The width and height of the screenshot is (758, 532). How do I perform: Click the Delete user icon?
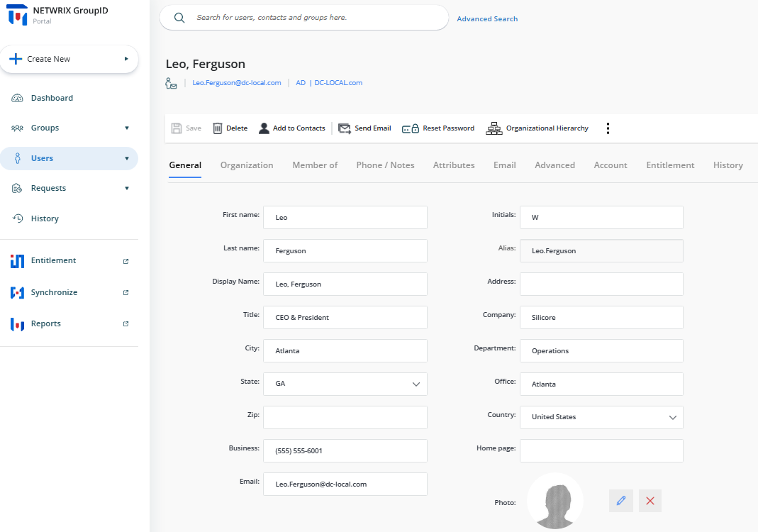pyautogui.click(x=230, y=128)
